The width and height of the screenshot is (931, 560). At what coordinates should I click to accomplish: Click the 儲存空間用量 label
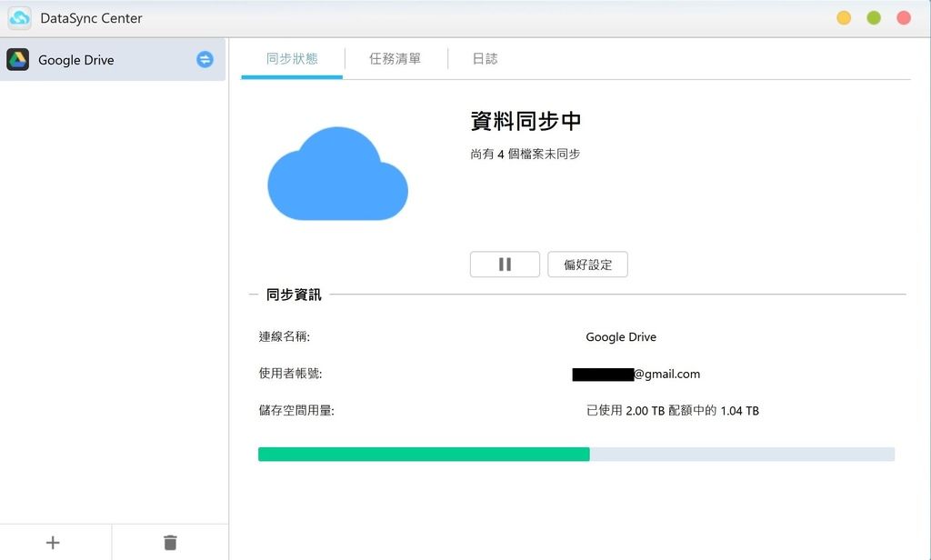point(297,410)
